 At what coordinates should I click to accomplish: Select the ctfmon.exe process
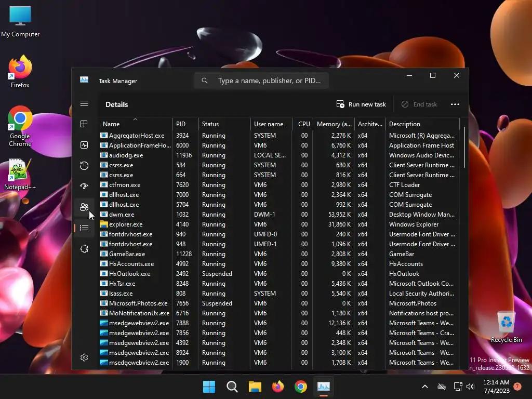coord(279,185)
